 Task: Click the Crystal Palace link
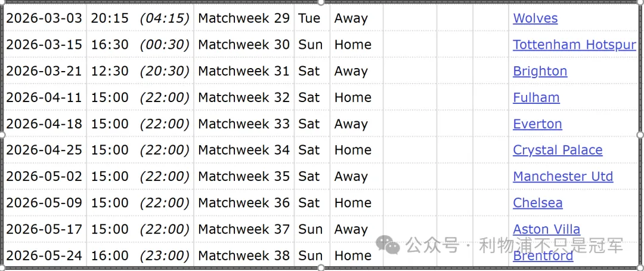558,150
